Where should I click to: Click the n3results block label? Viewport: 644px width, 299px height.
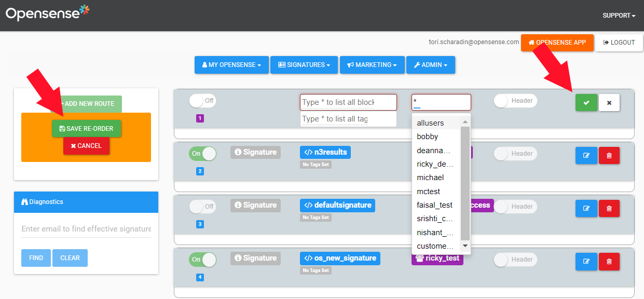click(x=325, y=152)
